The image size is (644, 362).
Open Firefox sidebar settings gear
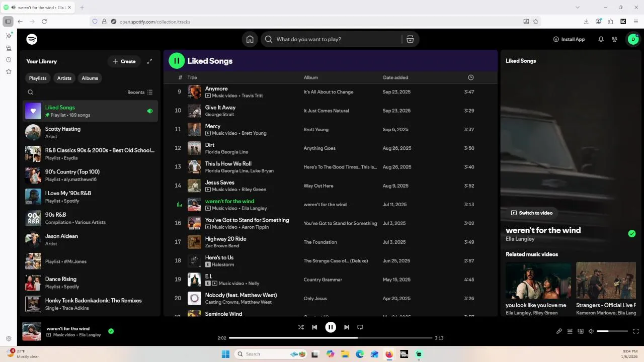pyautogui.click(x=9, y=339)
